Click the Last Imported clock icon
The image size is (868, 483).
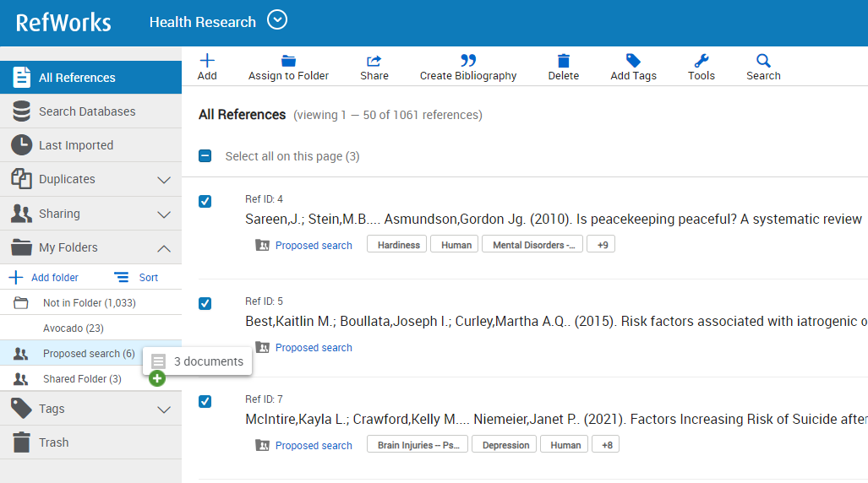click(22, 145)
